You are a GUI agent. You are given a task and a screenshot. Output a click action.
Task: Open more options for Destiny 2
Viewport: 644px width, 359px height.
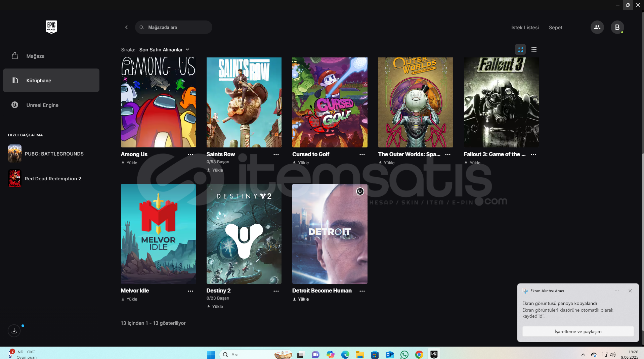click(276, 291)
